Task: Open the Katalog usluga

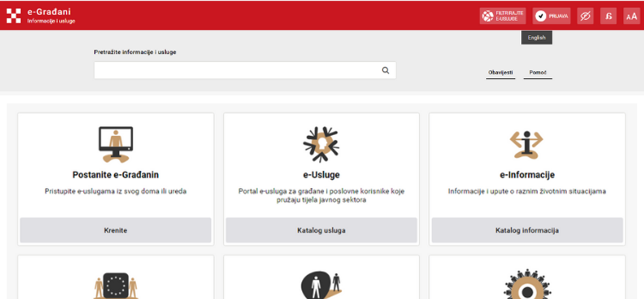Action: click(321, 230)
